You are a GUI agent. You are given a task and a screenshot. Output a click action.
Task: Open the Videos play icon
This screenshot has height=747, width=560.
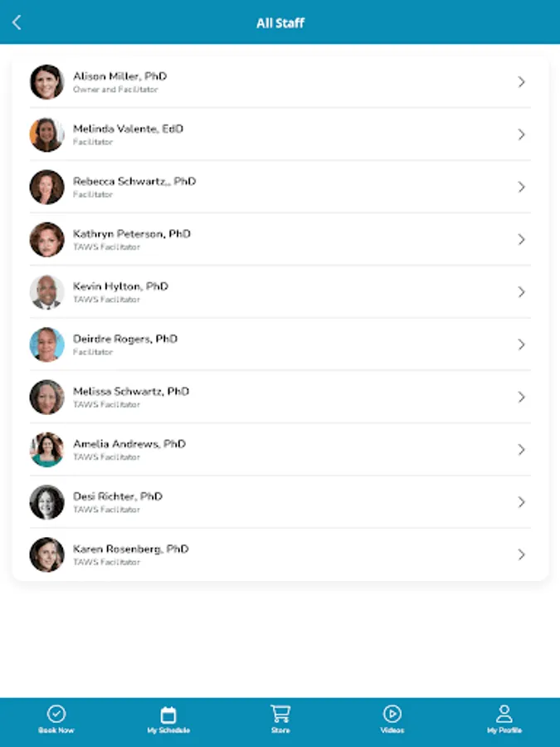coord(392,714)
